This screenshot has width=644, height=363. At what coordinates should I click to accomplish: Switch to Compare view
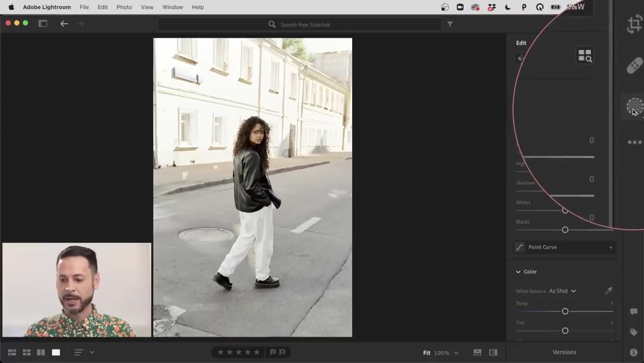[x=41, y=352]
